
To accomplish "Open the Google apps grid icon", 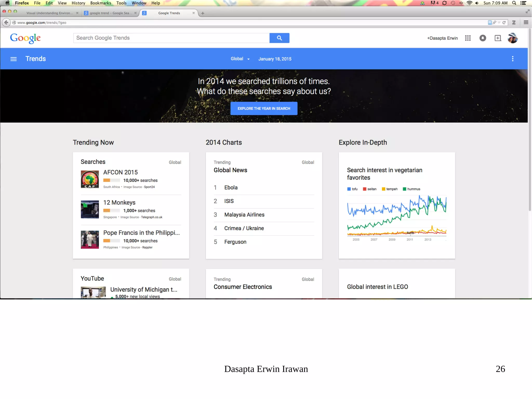I will point(468,38).
